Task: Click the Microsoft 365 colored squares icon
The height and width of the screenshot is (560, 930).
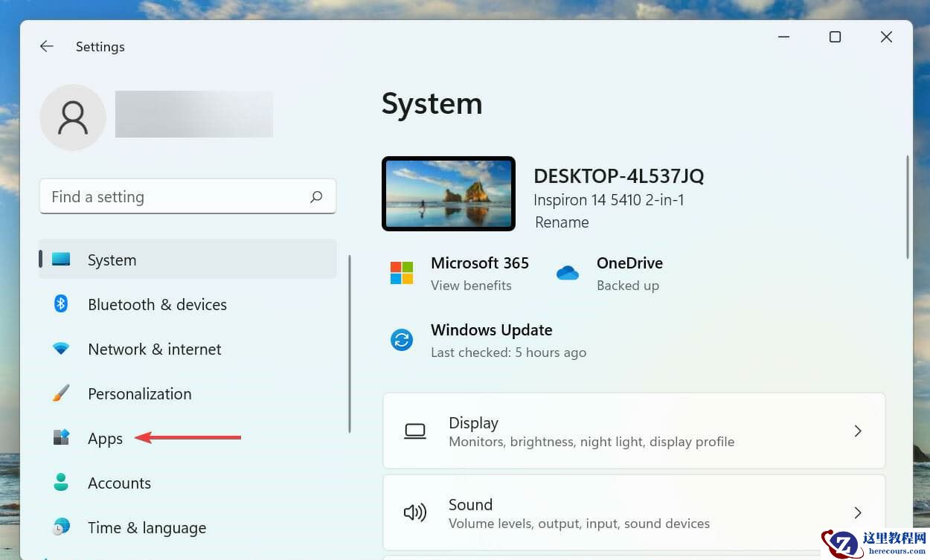Action: (402, 273)
